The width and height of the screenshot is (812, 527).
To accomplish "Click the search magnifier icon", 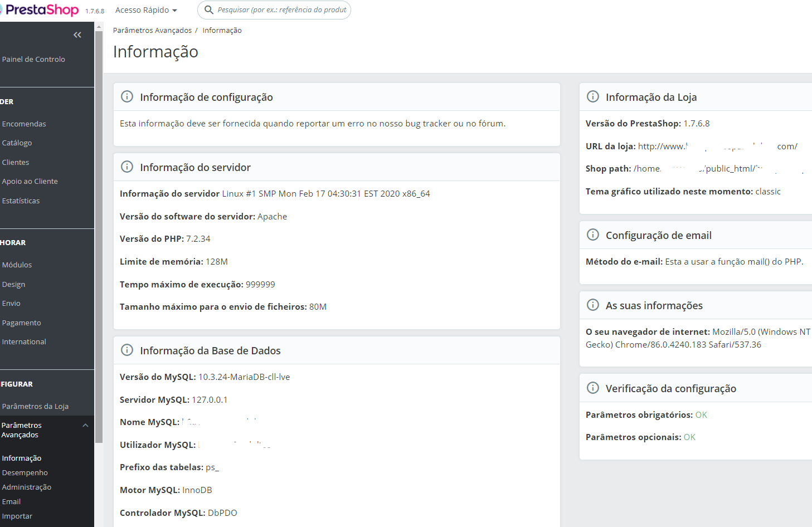I will click(209, 10).
